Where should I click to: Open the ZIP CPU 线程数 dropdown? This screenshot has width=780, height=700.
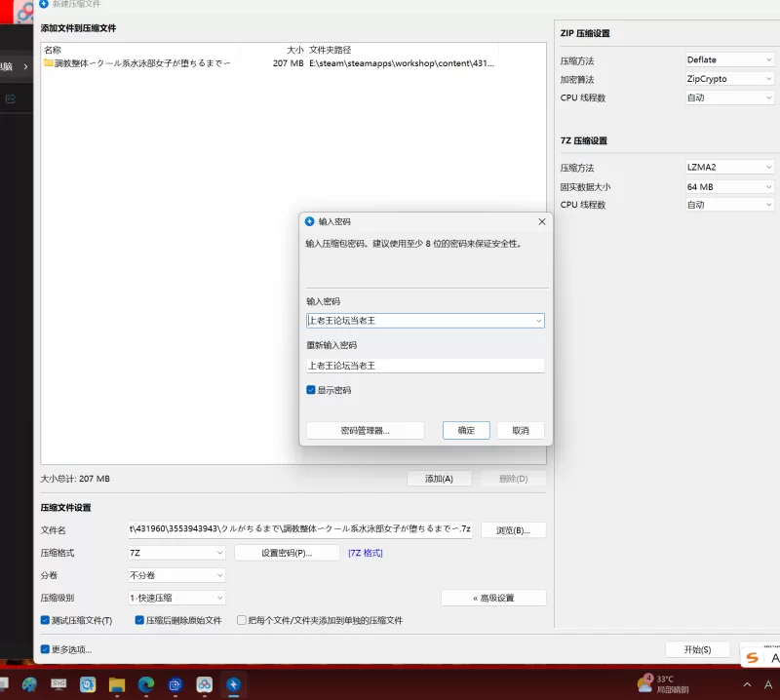[729, 97]
